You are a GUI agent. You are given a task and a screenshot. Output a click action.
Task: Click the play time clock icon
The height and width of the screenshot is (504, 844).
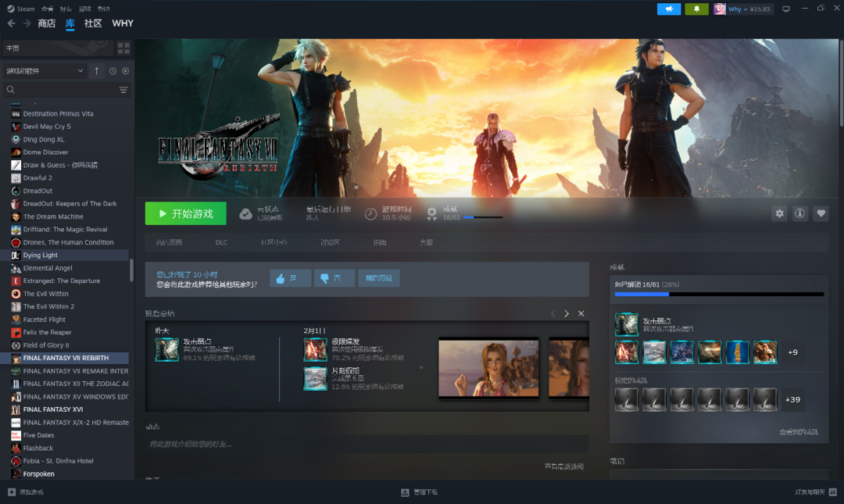pyautogui.click(x=370, y=214)
